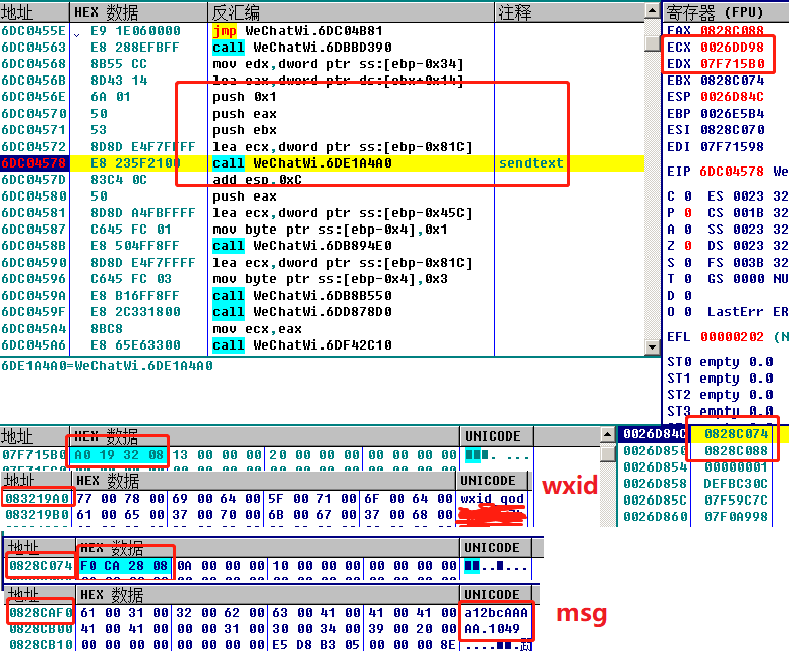Click the Z flag value

688,246
